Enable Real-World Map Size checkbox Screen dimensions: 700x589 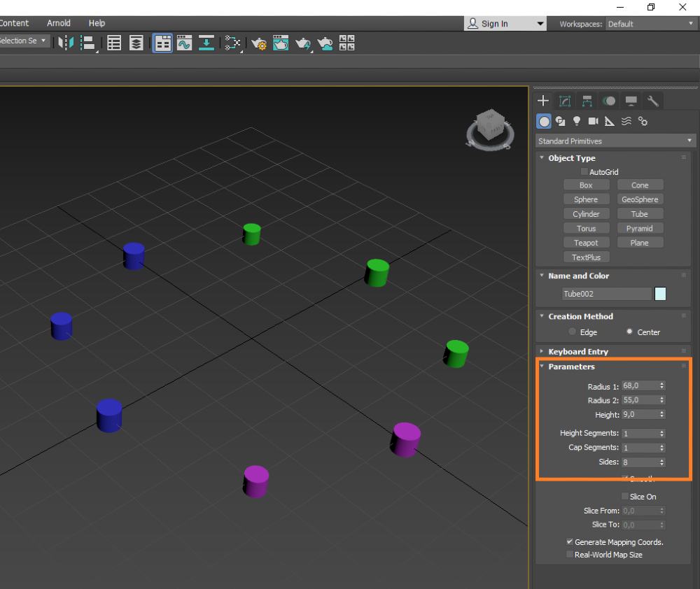[570, 554]
